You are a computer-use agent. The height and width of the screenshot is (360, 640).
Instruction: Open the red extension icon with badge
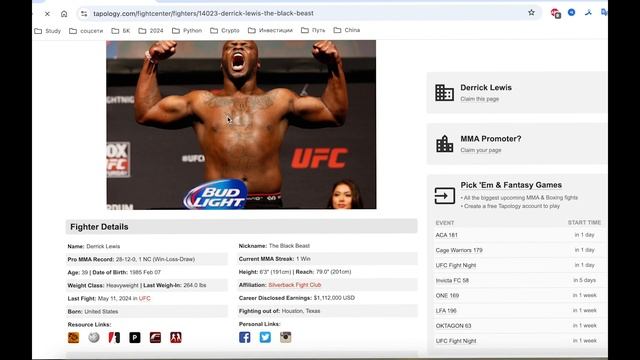555,13
